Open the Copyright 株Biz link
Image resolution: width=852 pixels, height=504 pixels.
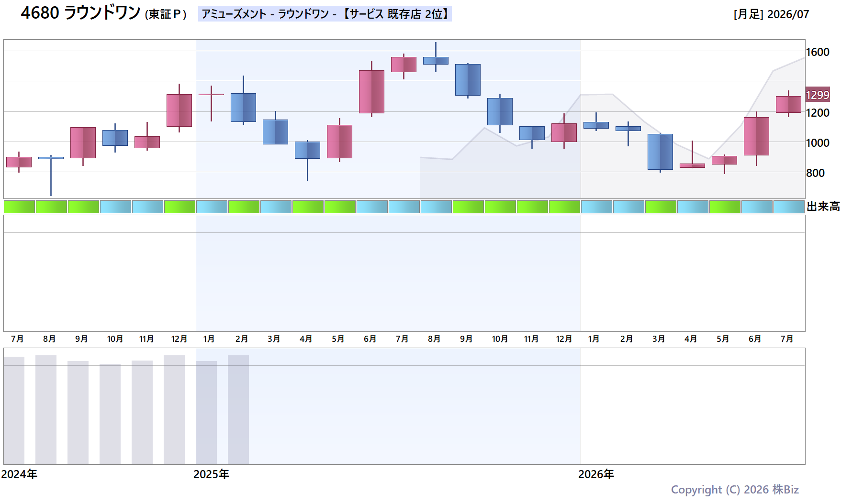tap(735, 490)
